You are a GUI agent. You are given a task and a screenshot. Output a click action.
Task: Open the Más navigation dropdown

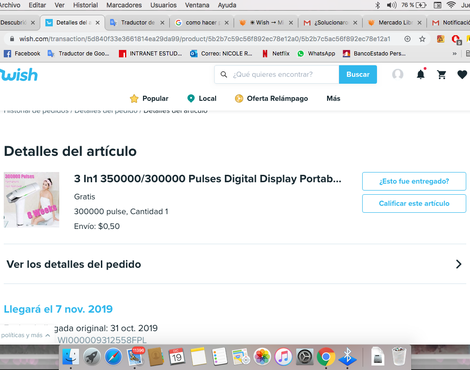pos(333,99)
